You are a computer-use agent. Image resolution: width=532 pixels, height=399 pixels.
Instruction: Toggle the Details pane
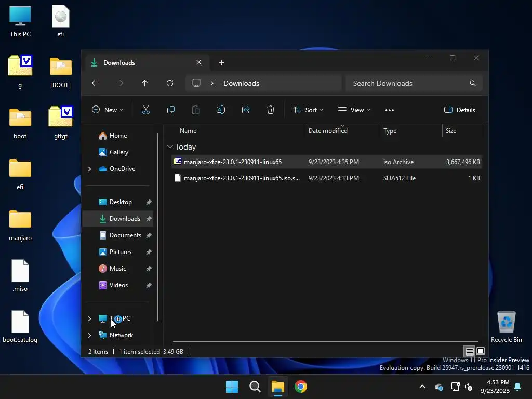tap(459, 110)
